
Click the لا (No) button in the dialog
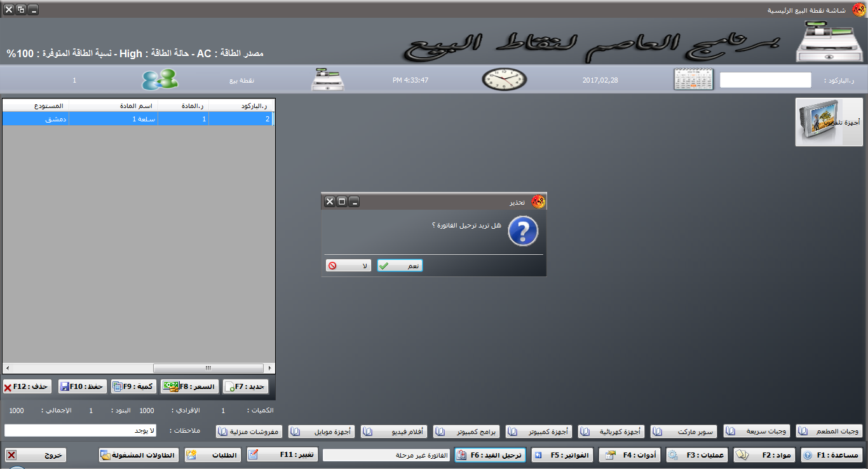[348, 266]
